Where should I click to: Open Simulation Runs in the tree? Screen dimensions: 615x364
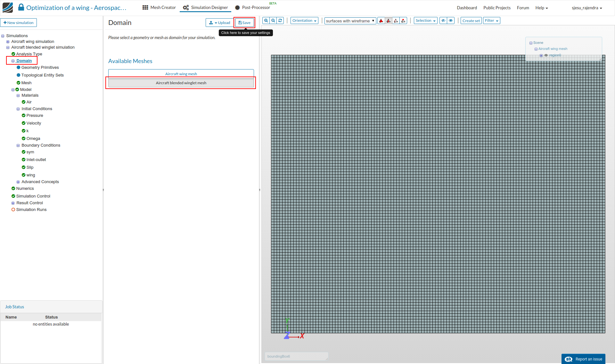(x=31, y=210)
